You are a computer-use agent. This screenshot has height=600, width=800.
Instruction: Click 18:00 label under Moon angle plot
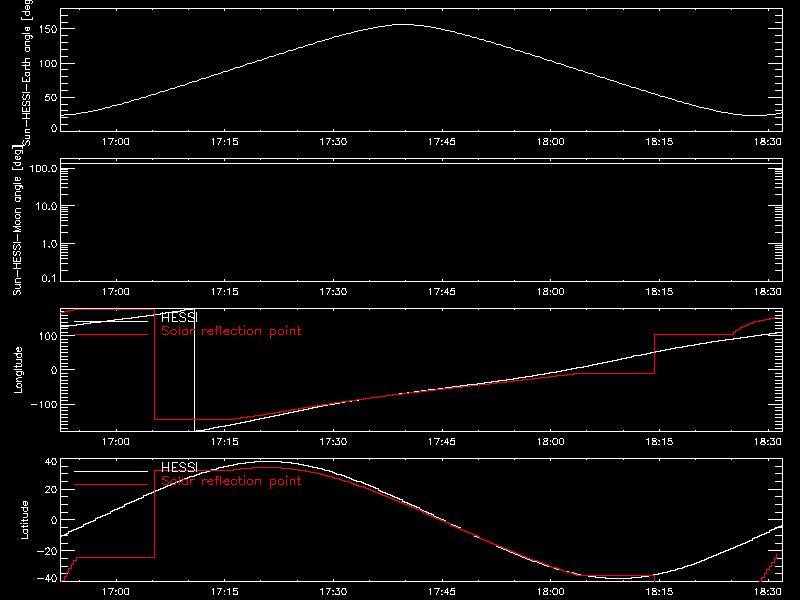pyautogui.click(x=551, y=291)
